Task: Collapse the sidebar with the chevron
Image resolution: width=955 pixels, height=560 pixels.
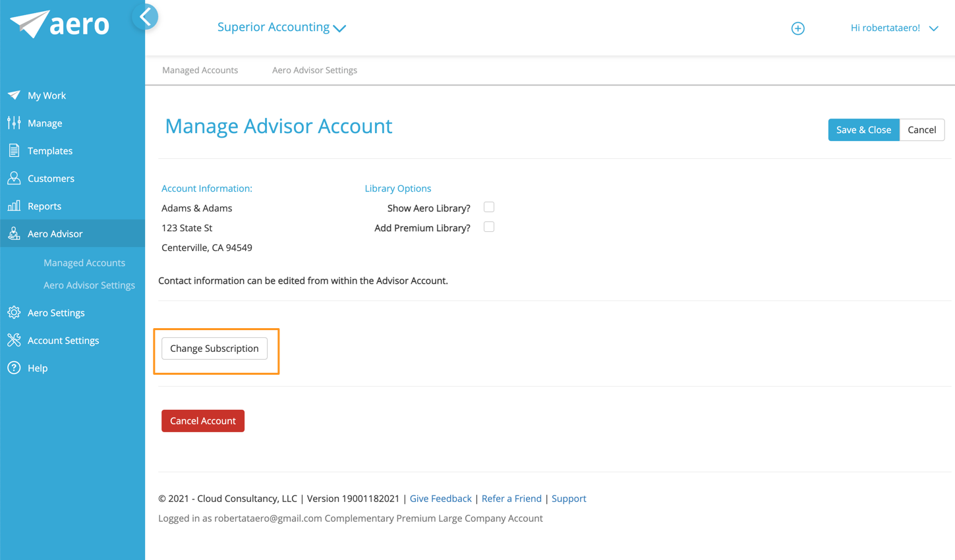Action: tap(145, 16)
